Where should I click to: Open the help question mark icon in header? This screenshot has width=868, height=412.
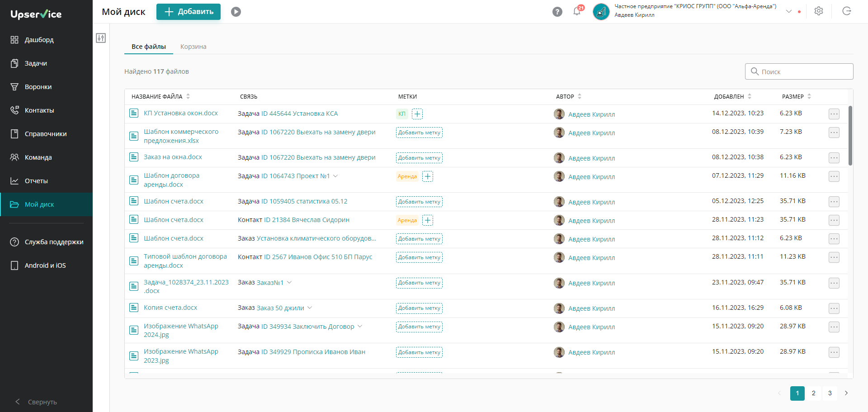point(557,12)
